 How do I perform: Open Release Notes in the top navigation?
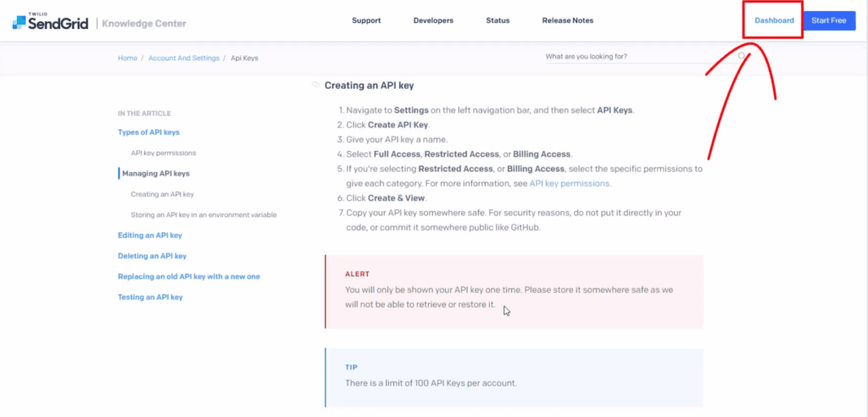click(x=568, y=20)
